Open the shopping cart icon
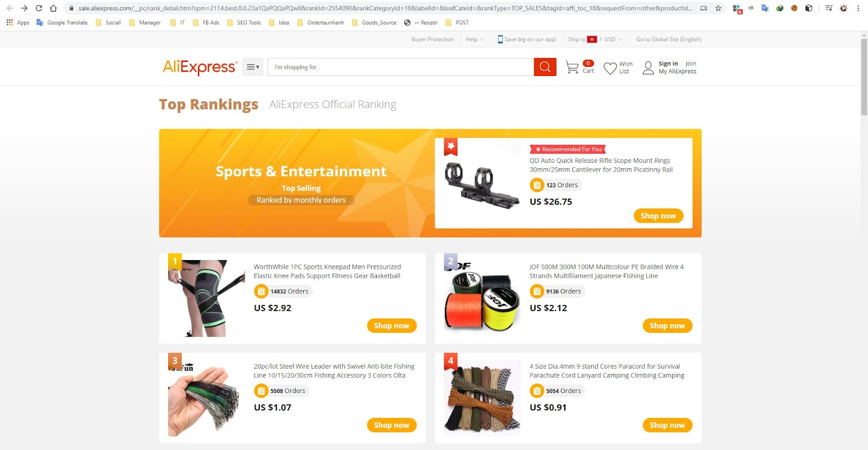Image resolution: width=868 pixels, height=450 pixels. click(572, 67)
